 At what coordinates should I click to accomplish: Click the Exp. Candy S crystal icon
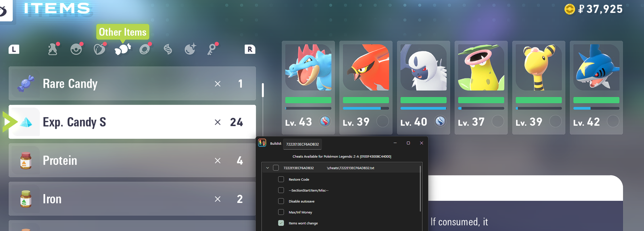coord(26,122)
